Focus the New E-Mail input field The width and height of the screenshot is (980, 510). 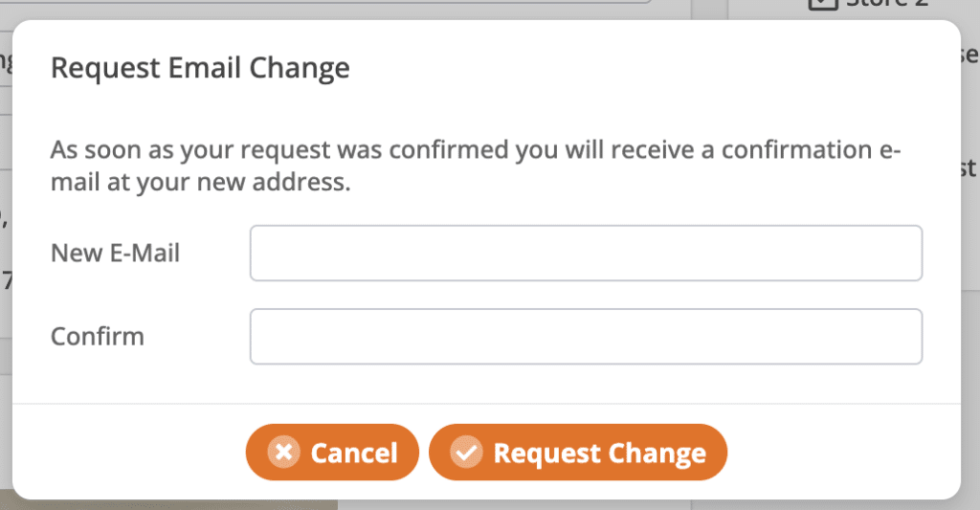[x=586, y=254]
